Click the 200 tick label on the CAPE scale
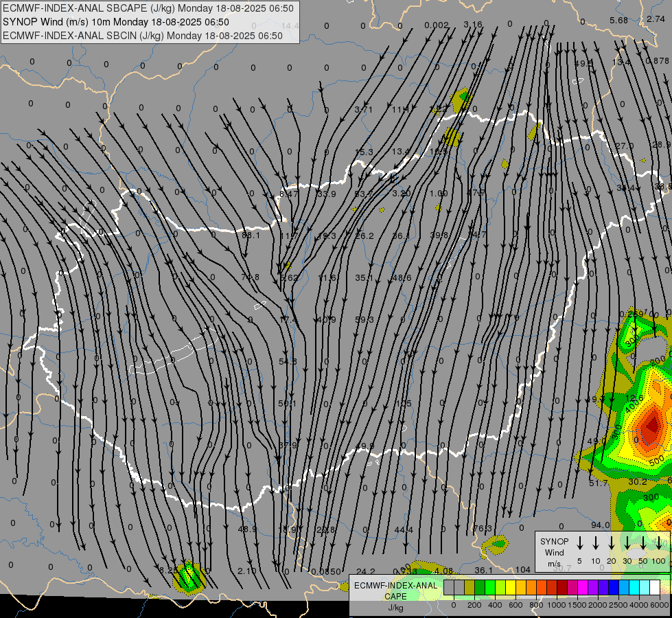 tap(474, 605)
